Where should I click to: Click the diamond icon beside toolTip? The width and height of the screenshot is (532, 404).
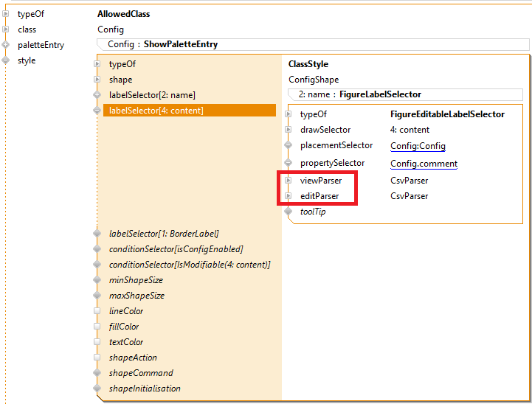click(289, 212)
